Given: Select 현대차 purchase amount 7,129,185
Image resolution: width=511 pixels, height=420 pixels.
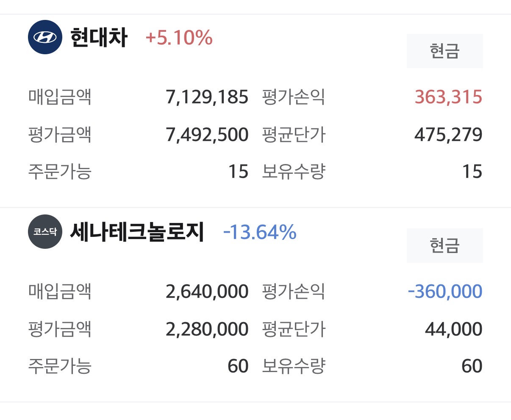Looking at the screenshot, I should [207, 97].
